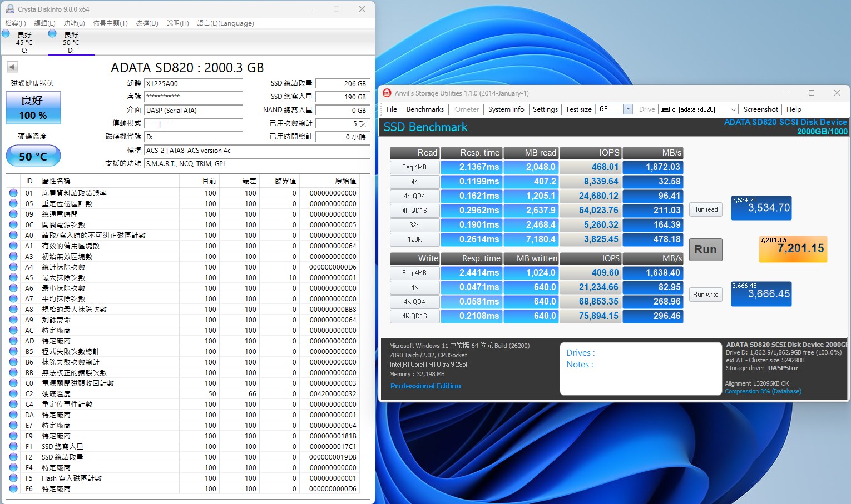Click the 4K QD16 read test button
This screenshot has width=851, height=504.
pyautogui.click(x=414, y=211)
